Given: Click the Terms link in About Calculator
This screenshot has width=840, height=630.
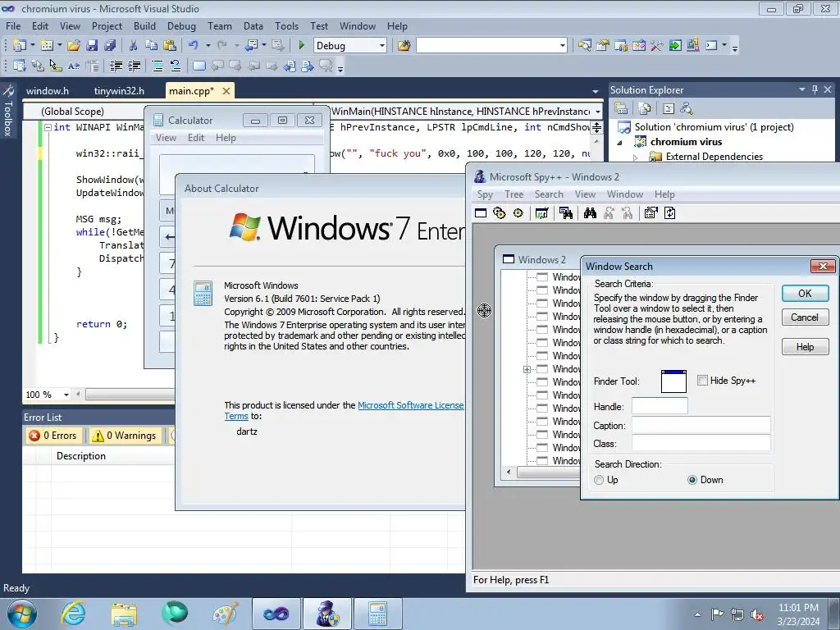Looking at the screenshot, I should (x=235, y=416).
